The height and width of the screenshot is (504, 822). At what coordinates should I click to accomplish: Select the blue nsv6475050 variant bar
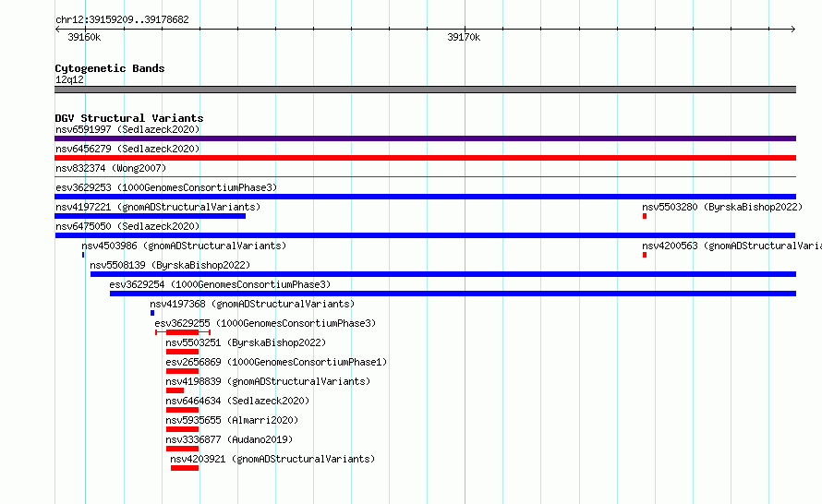pos(425,235)
